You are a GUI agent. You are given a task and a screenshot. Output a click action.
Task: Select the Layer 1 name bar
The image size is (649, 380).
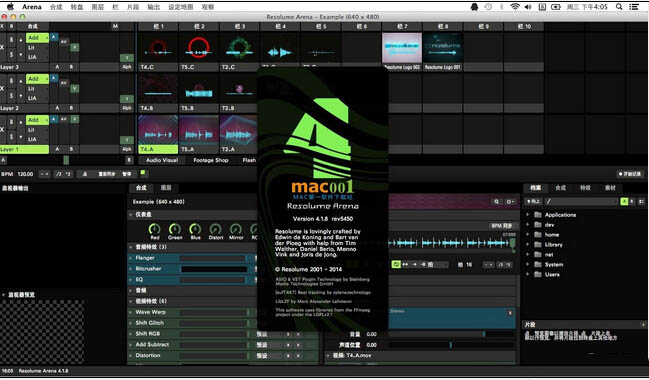(x=24, y=149)
